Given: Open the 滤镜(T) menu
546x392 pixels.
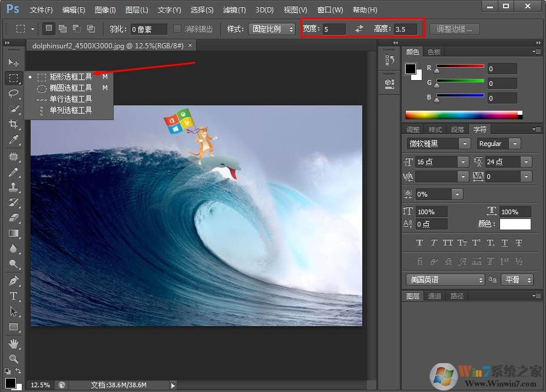Looking at the screenshot, I should tap(234, 10).
